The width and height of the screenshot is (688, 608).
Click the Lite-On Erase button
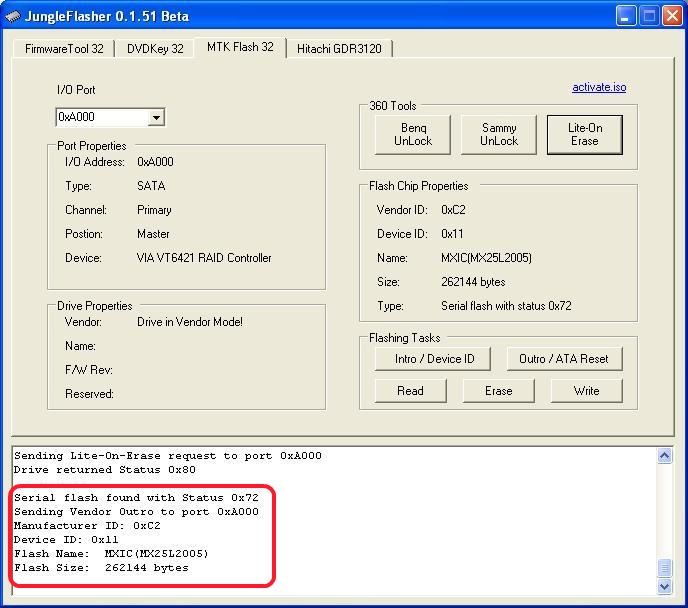coord(585,135)
